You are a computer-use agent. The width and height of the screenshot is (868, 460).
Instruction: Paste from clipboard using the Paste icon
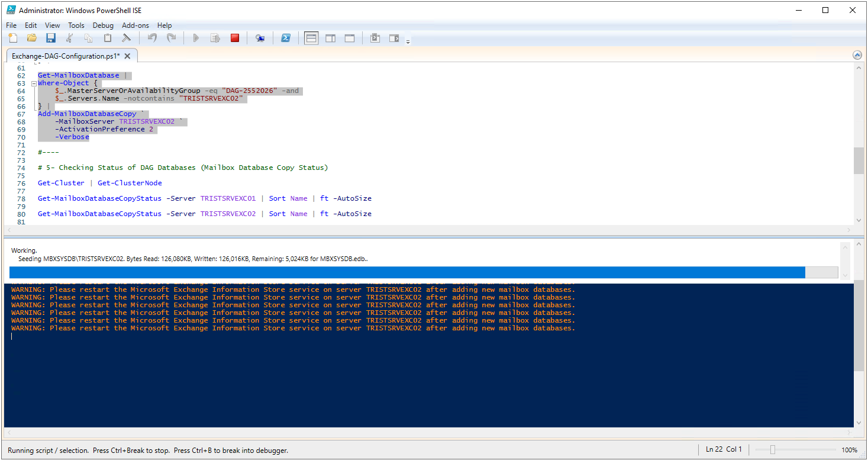(108, 38)
